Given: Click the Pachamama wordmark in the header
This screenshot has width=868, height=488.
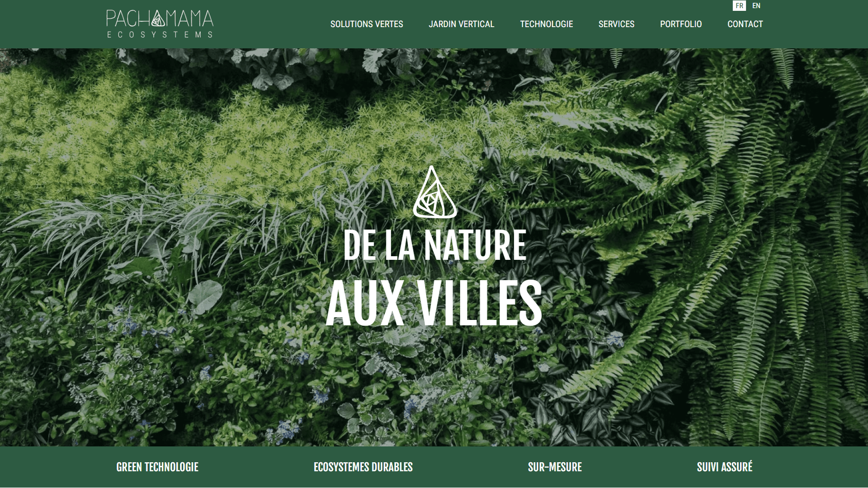Looking at the screenshot, I should tap(160, 19).
